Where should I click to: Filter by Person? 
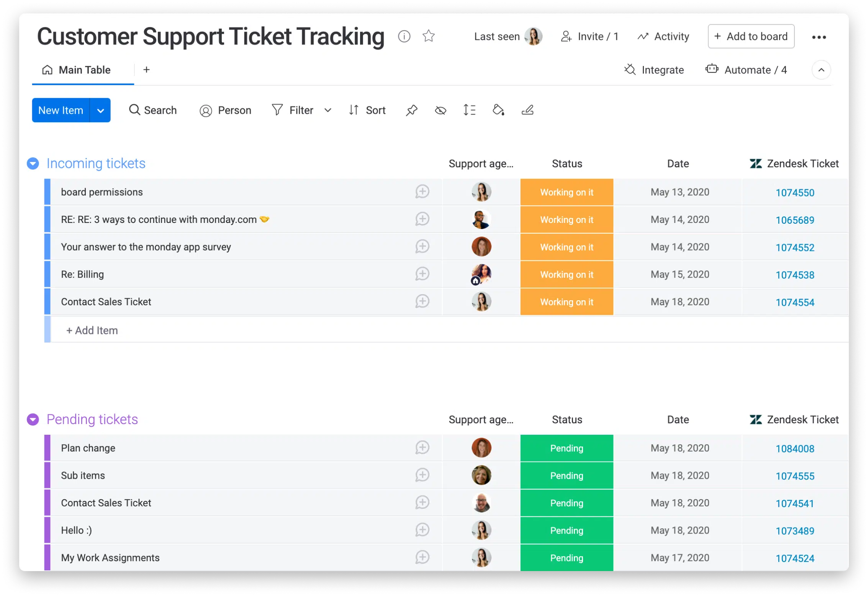(x=225, y=110)
